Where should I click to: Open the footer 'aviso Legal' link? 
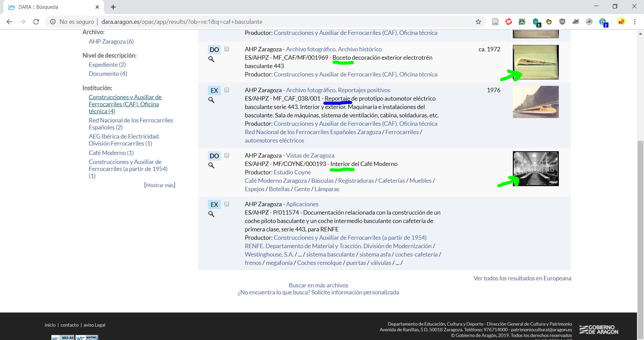(94, 325)
